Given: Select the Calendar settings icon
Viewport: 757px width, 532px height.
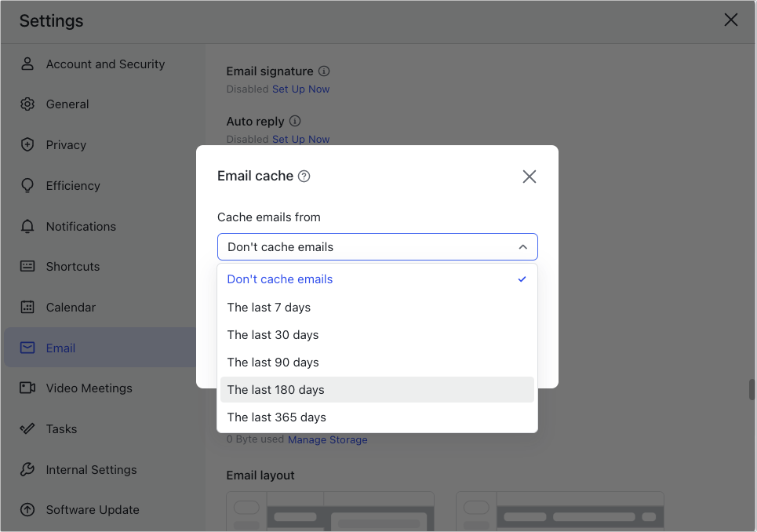Looking at the screenshot, I should point(27,307).
